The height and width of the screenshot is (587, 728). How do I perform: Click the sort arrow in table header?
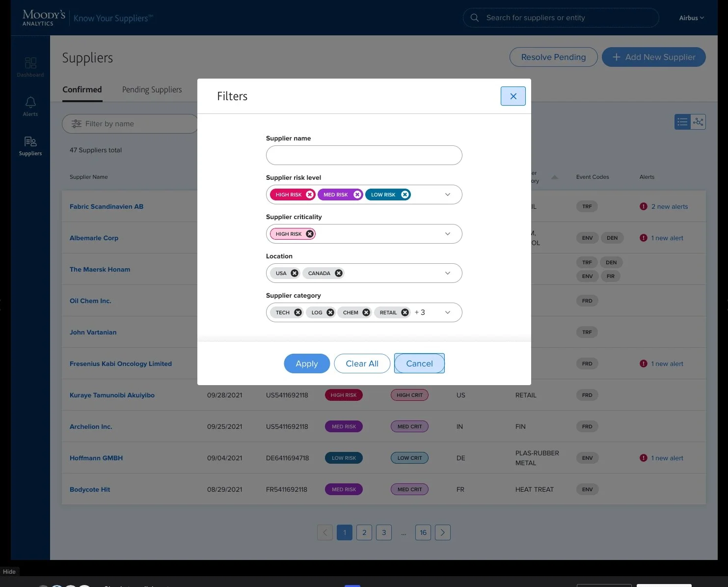(x=555, y=177)
